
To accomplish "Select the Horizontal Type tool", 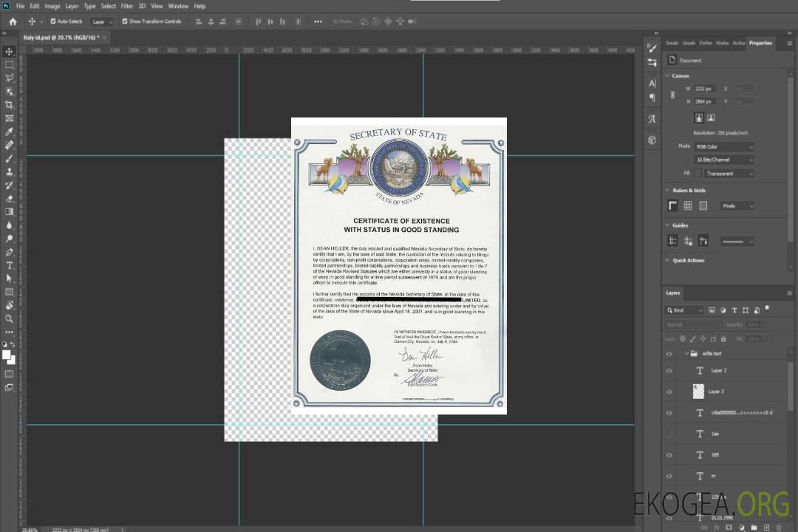I will click(9, 265).
